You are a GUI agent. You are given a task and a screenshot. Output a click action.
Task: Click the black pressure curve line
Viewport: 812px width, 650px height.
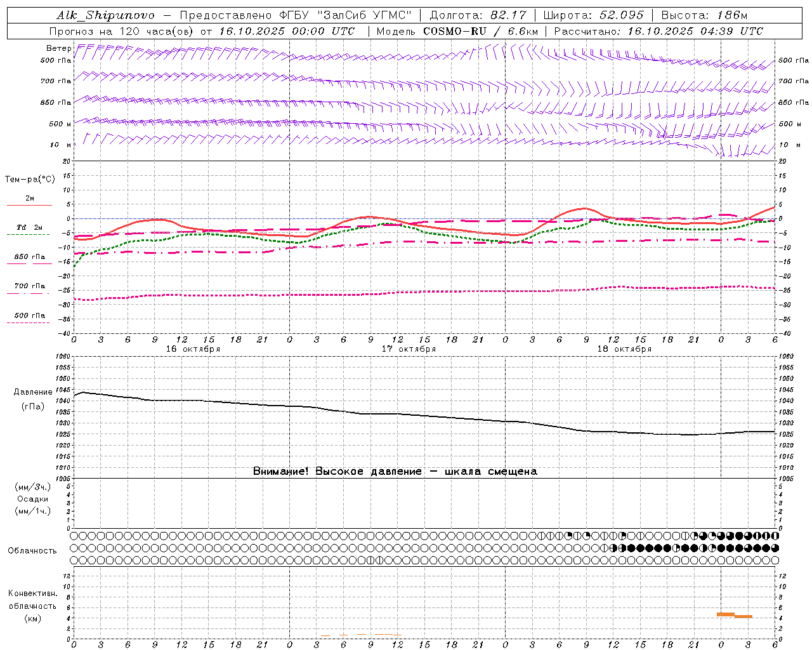425,416
